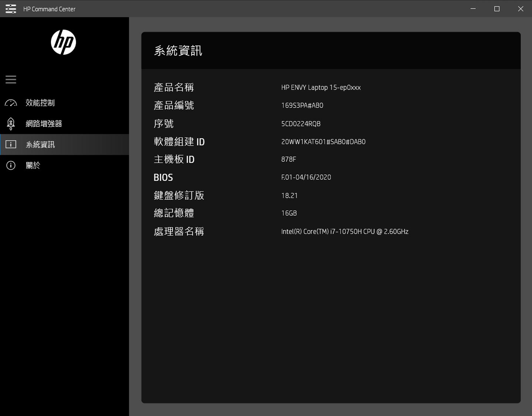Click the processor name Intel Core i7-10750H
This screenshot has width=532, height=416.
(x=344, y=231)
